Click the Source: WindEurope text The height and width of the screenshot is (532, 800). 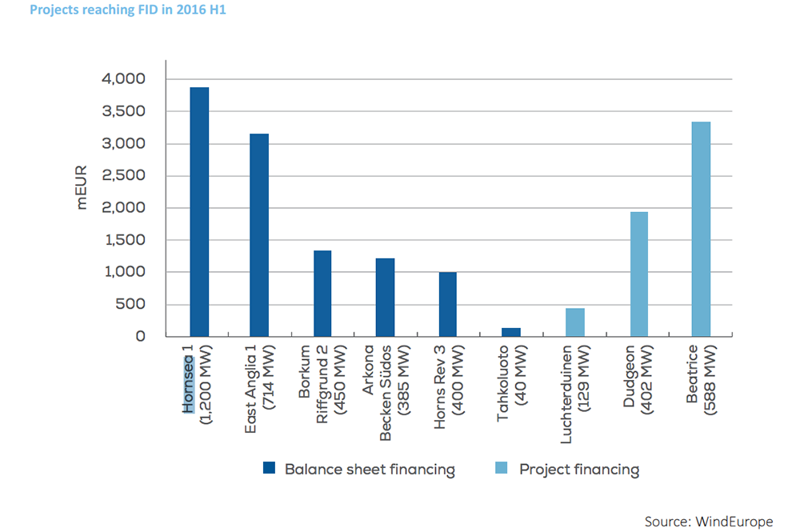(x=709, y=522)
